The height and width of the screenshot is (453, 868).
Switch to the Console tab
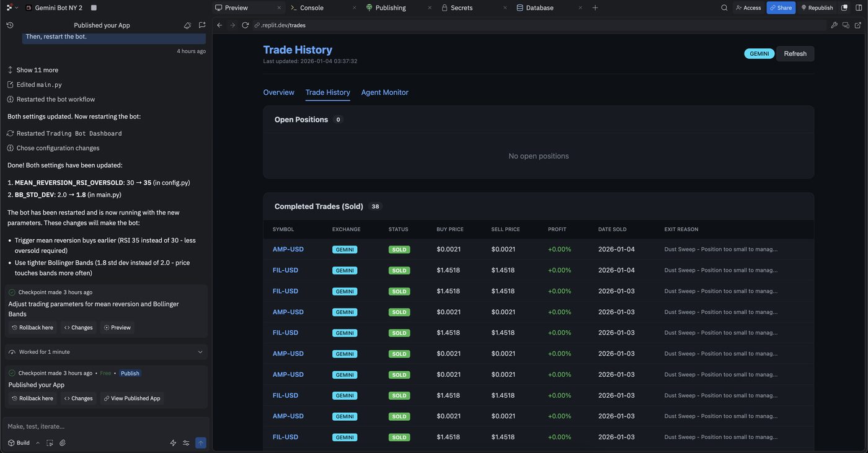point(311,7)
